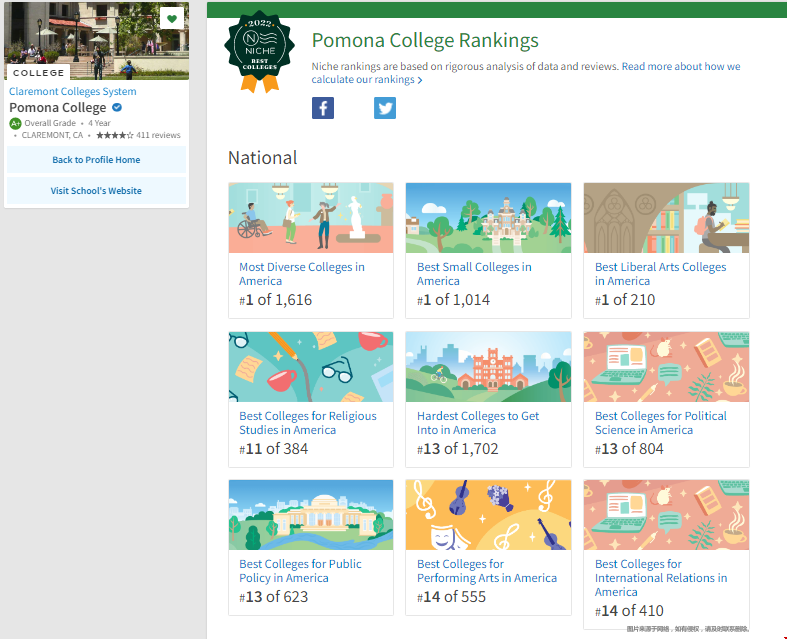
Task: Click the Pomona College name in sidebar
Action: [x=58, y=107]
